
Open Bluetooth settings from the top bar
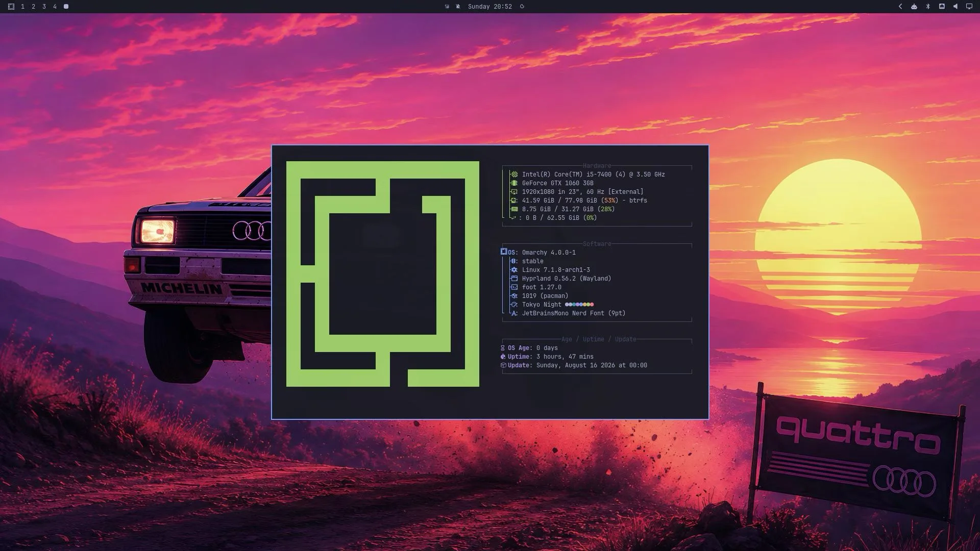[928, 7]
